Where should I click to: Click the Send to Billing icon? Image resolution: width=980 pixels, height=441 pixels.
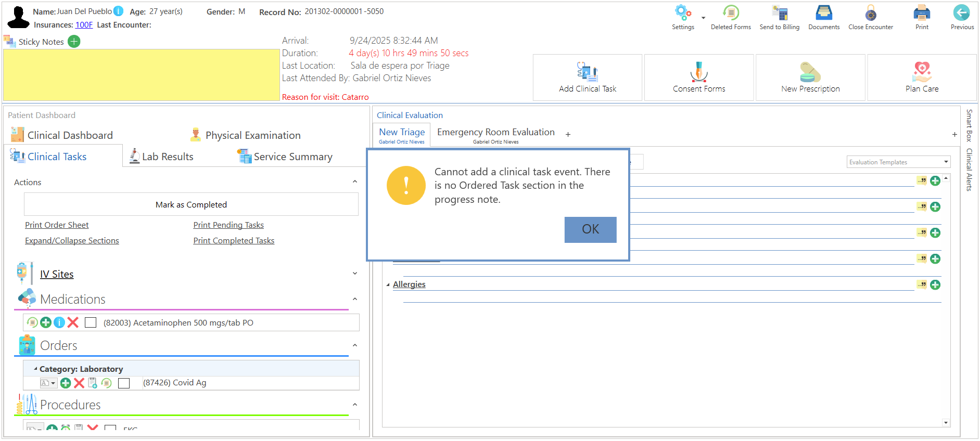click(779, 12)
